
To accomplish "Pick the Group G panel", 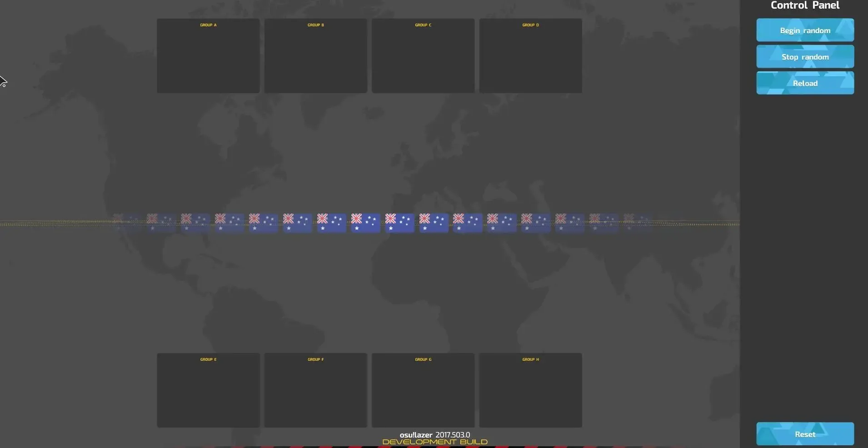I will (x=423, y=390).
